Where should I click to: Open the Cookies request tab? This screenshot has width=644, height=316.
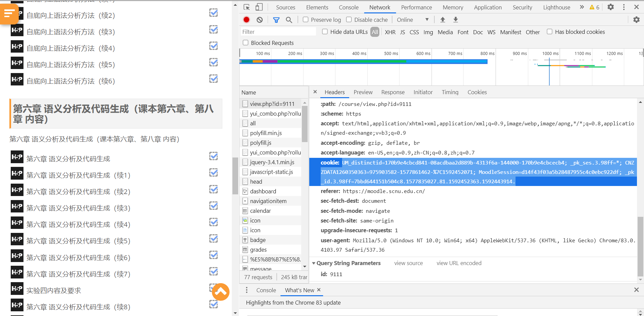click(477, 92)
